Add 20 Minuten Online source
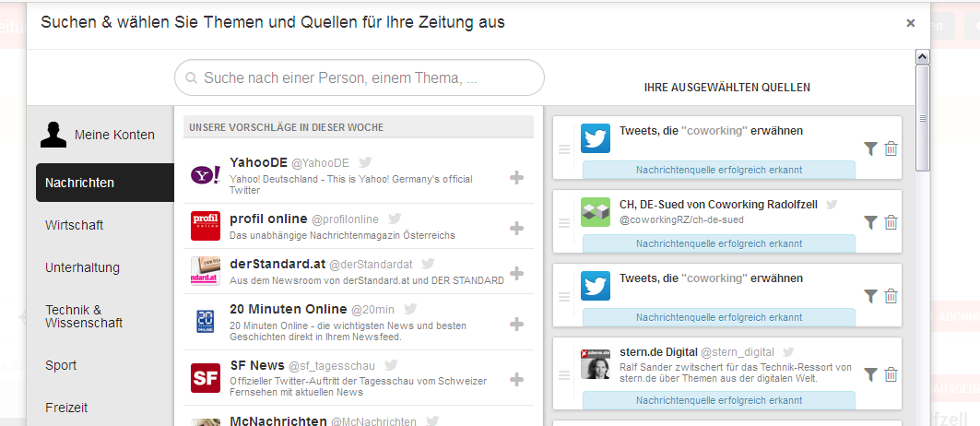Image resolution: width=980 pixels, height=426 pixels. point(516,324)
